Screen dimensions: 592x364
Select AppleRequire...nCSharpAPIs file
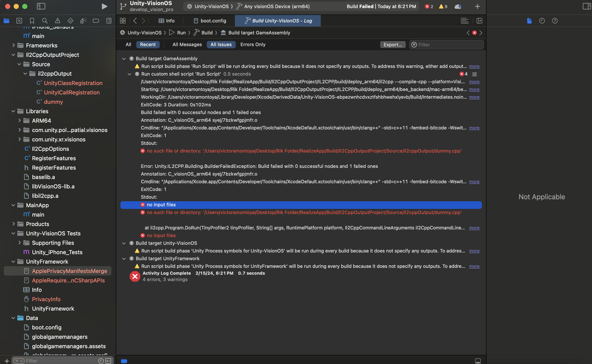coord(68,280)
